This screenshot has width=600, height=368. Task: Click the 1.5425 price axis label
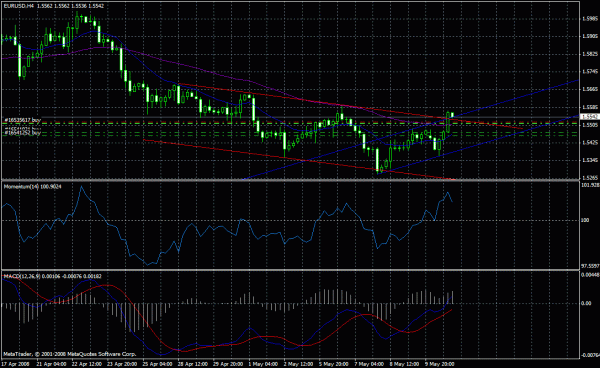(590, 142)
